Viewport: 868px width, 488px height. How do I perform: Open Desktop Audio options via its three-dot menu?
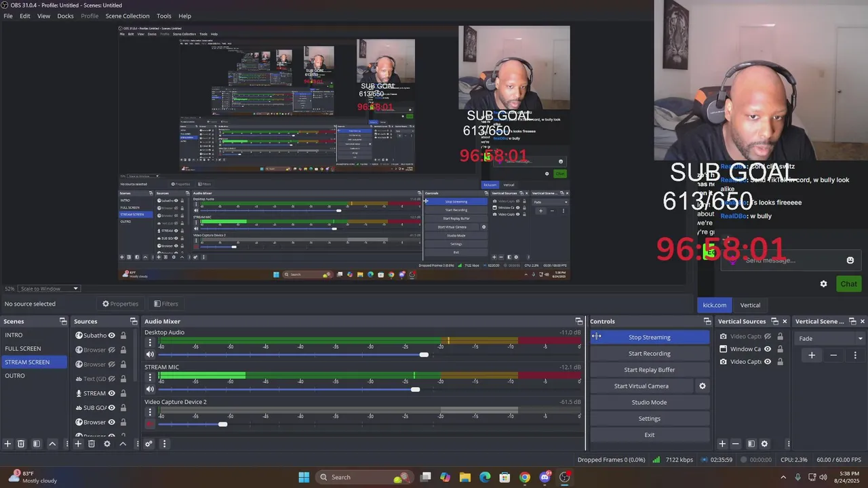coord(150,343)
